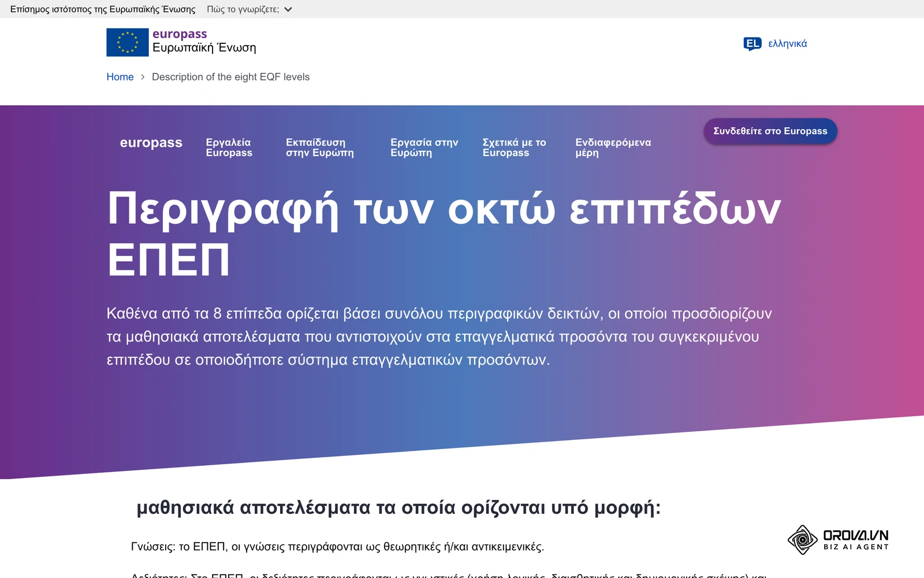Click the breadcrumb chevron after Home
The height and width of the screenshot is (578, 924).
click(143, 77)
